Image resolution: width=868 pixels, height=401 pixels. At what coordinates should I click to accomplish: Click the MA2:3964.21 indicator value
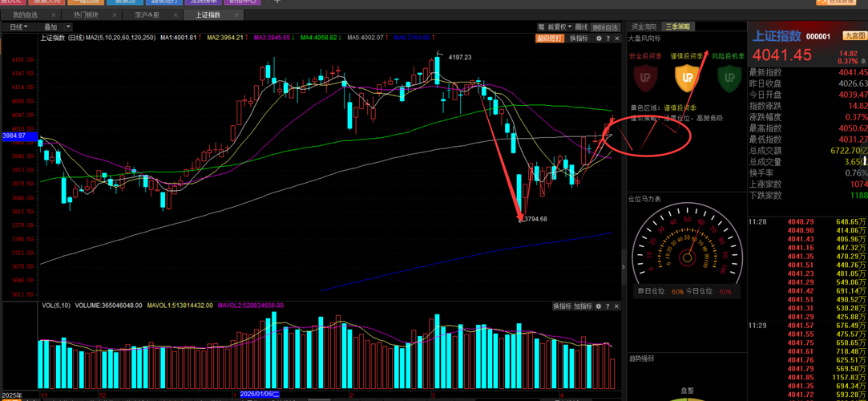coord(227,38)
